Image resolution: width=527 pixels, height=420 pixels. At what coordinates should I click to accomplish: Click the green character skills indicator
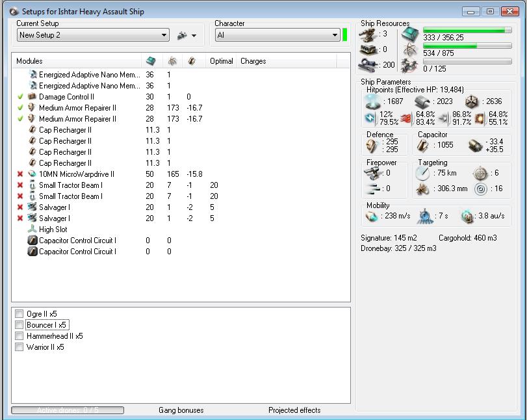[x=344, y=35]
